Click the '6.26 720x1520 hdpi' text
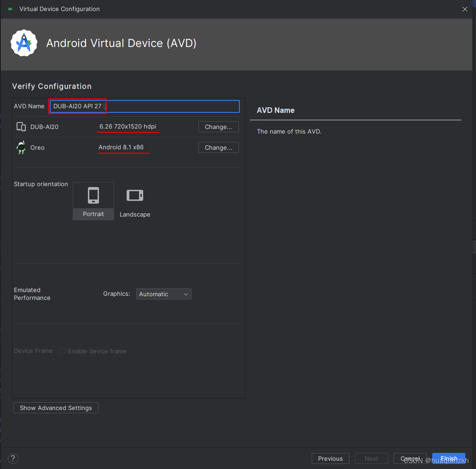 pyautogui.click(x=128, y=126)
